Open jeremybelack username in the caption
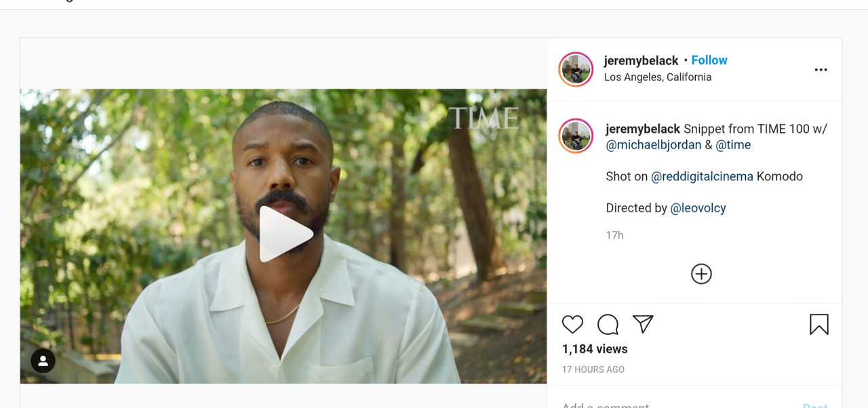 click(x=643, y=129)
